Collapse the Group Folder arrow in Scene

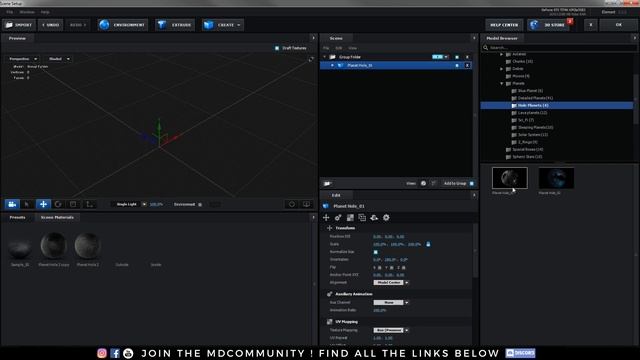coord(325,57)
